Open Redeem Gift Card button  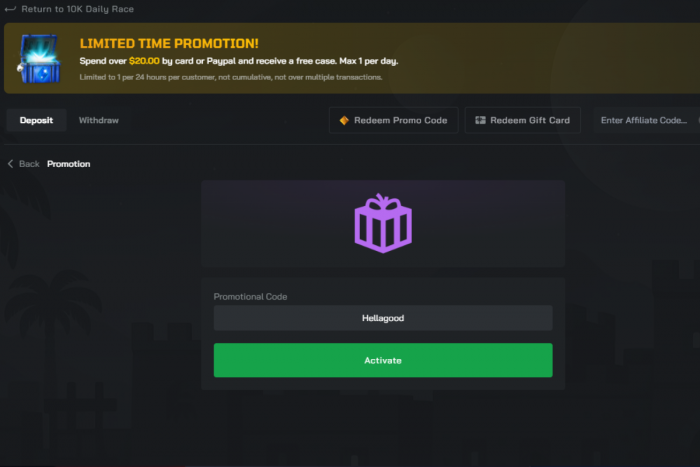point(522,120)
